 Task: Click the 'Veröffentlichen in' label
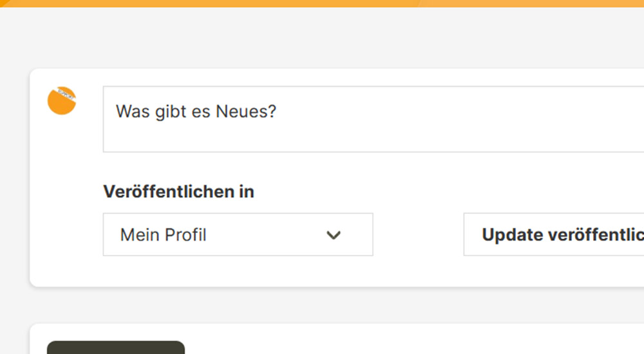[x=178, y=191]
